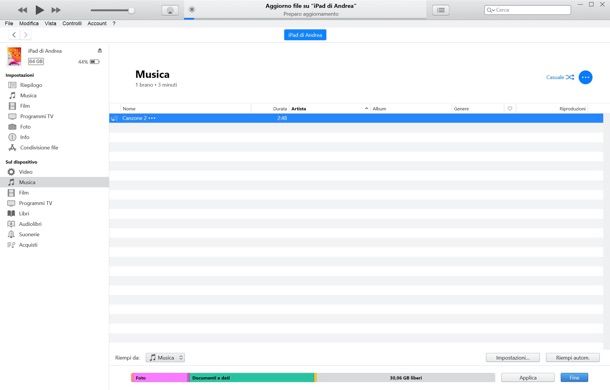Image resolution: width=610 pixels, height=390 pixels.
Task: Open the ? help menu
Action: (114, 23)
